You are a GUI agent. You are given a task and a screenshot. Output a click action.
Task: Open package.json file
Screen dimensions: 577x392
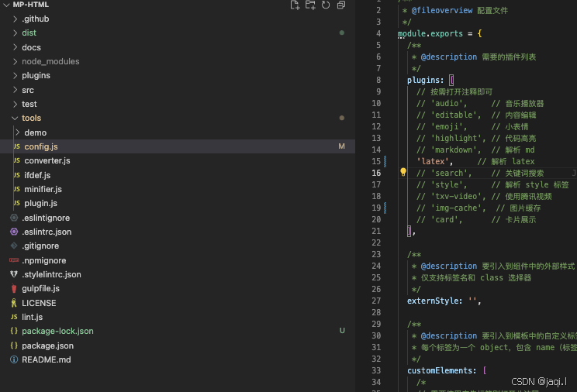click(47, 346)
